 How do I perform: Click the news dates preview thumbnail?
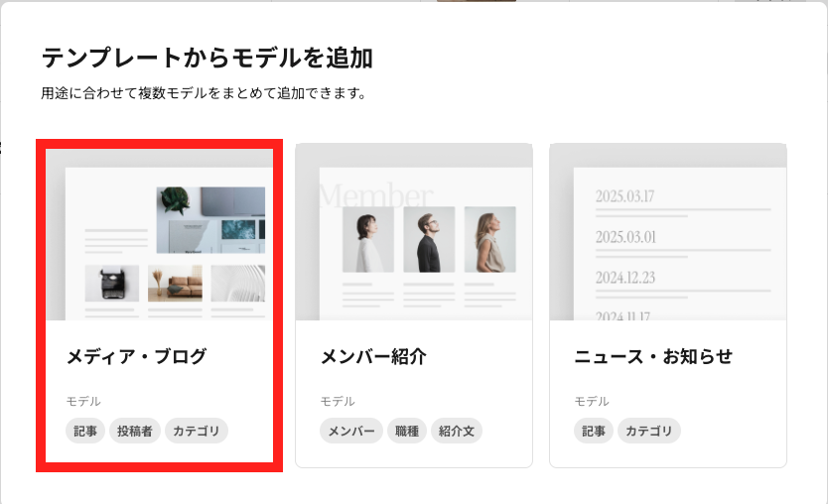click(x=668, y=232)
